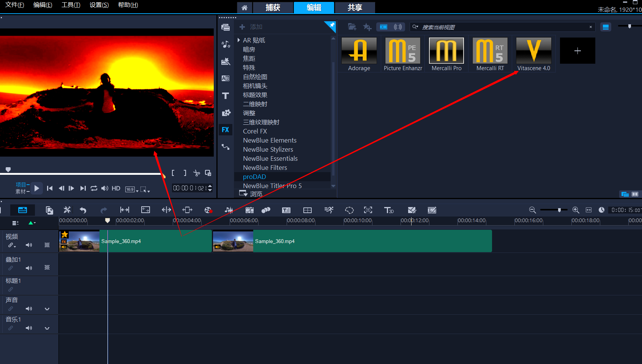Click the Undo arrow in timeline toolbar
642x364 pixels.
83,210
